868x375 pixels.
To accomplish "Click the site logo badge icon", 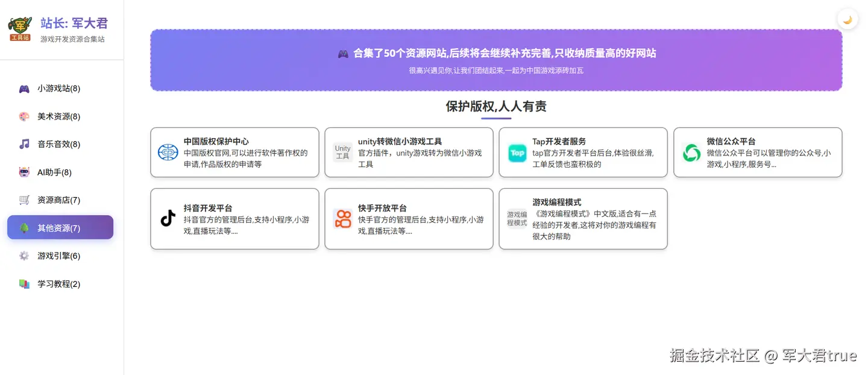I will click(x=20, y=29).
